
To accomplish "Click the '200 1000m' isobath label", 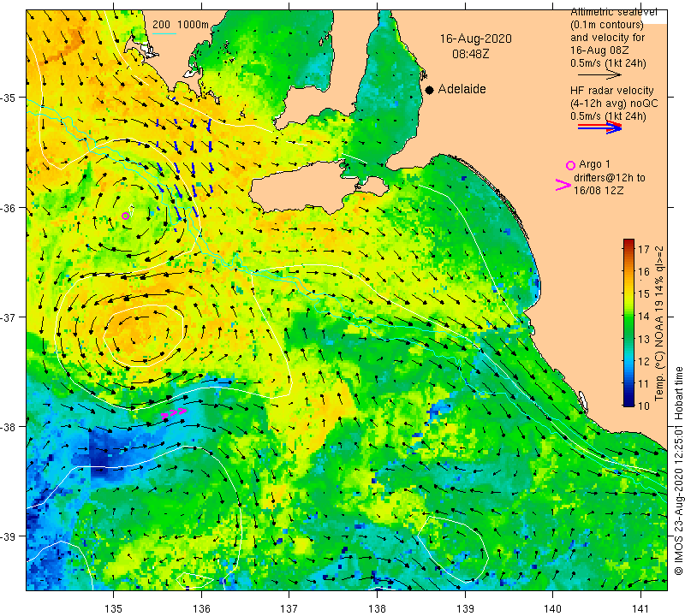I will (181, 25).
